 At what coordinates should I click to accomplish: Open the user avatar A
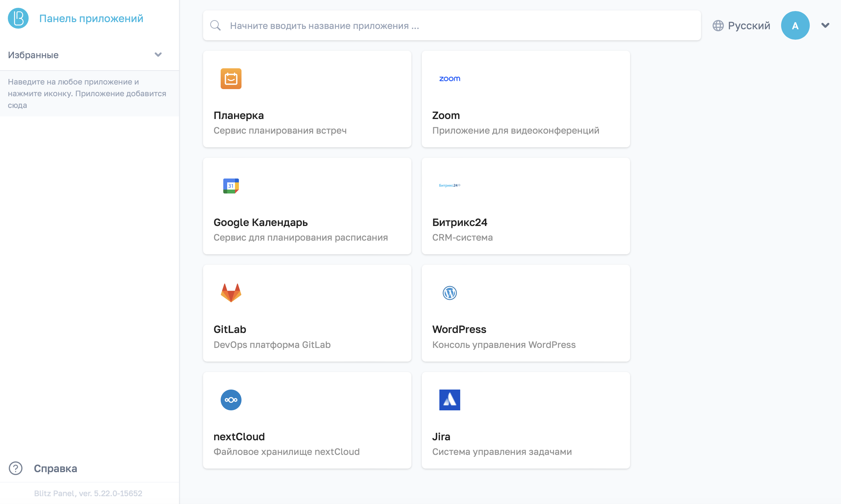[x=795, y=25]
